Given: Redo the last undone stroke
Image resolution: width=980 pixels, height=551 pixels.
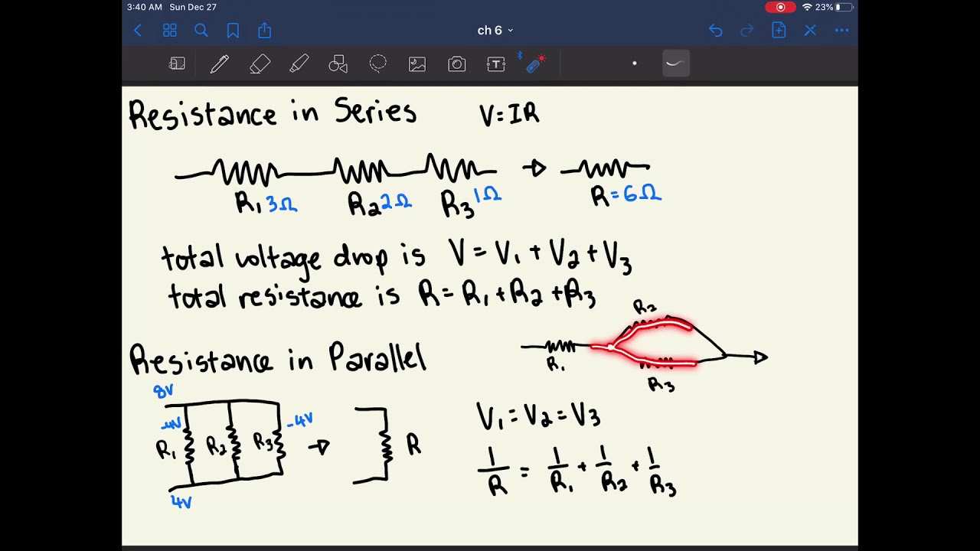Looking at the screenshot, I should 747,31.
